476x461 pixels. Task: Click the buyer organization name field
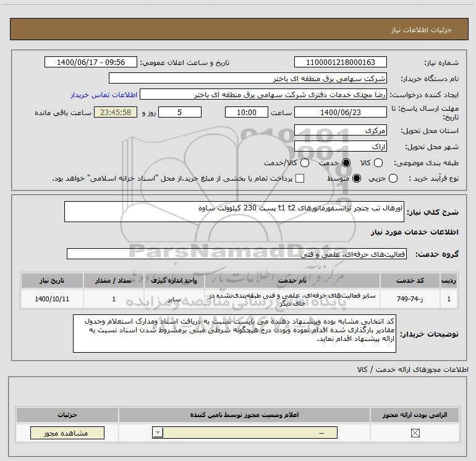(248, 79)
